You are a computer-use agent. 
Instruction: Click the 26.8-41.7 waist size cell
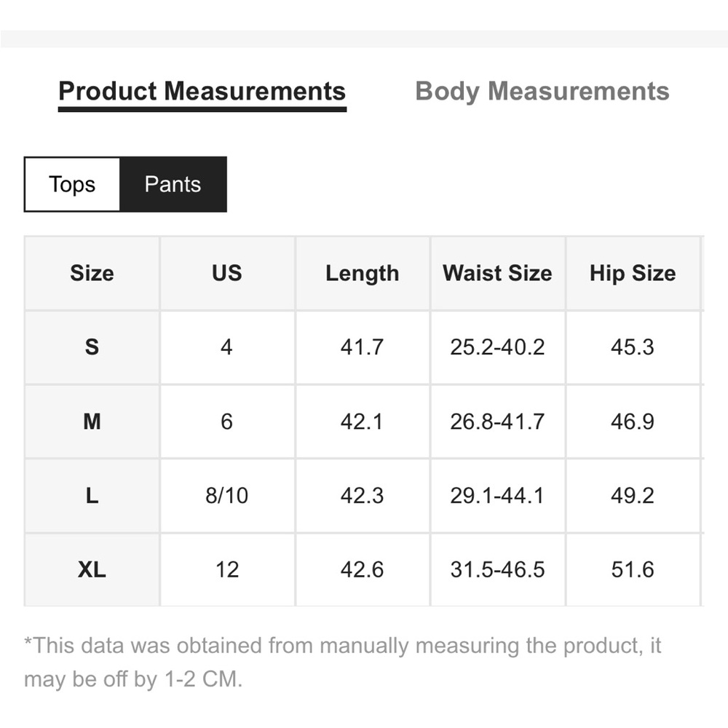click(497, 422)
